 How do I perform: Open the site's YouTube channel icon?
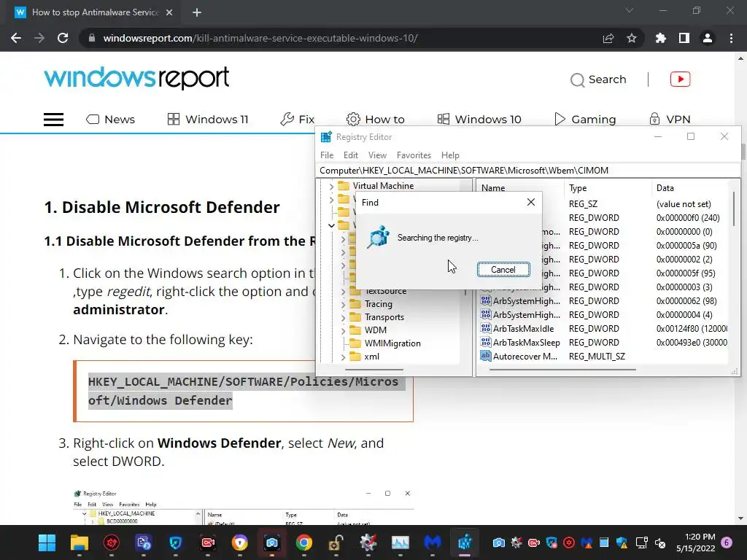coord(680,79)
